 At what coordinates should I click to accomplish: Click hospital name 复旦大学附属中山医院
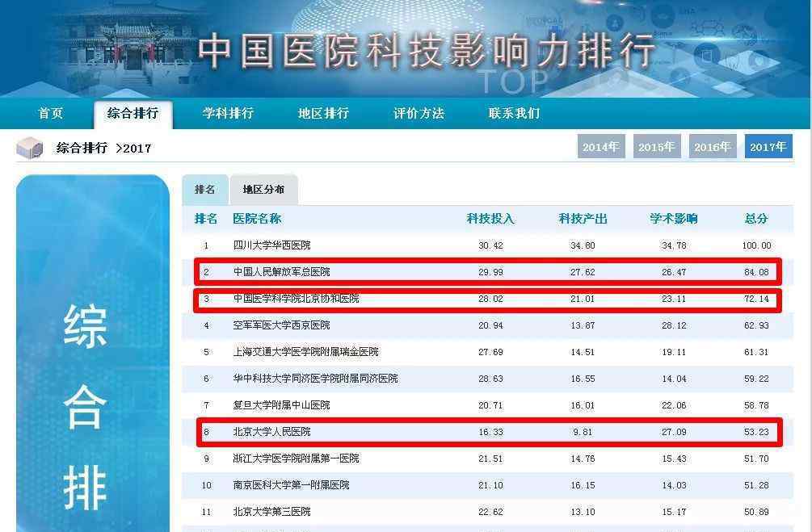tap(282, 405)
